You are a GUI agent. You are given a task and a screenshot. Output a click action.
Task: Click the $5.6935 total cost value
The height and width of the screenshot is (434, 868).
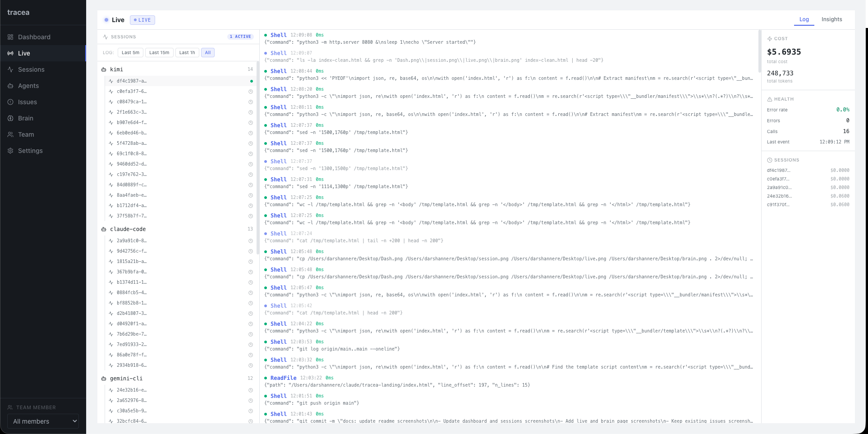tap(784, 52)
